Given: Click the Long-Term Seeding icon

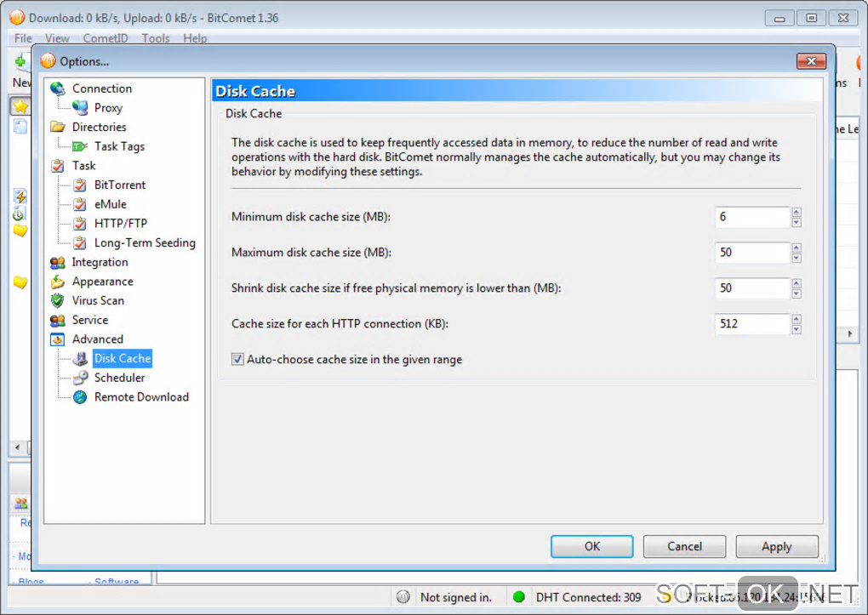Looking at the screenshot, I should point(80,243).
